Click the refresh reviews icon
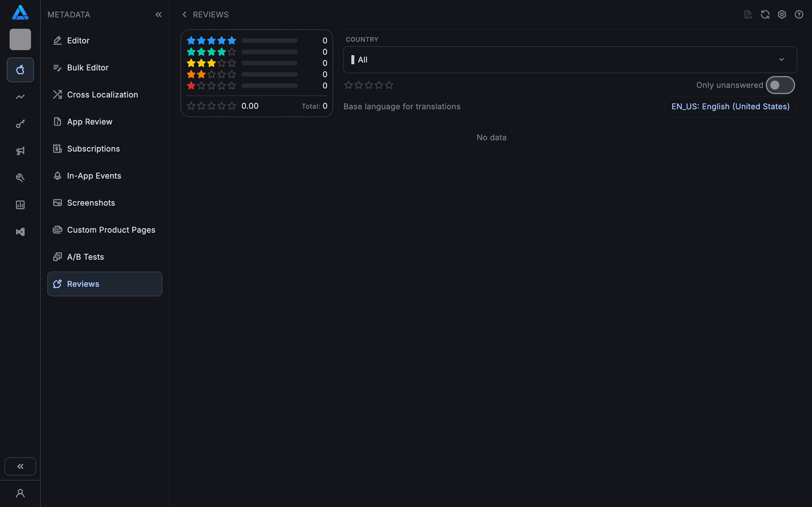 765,14
